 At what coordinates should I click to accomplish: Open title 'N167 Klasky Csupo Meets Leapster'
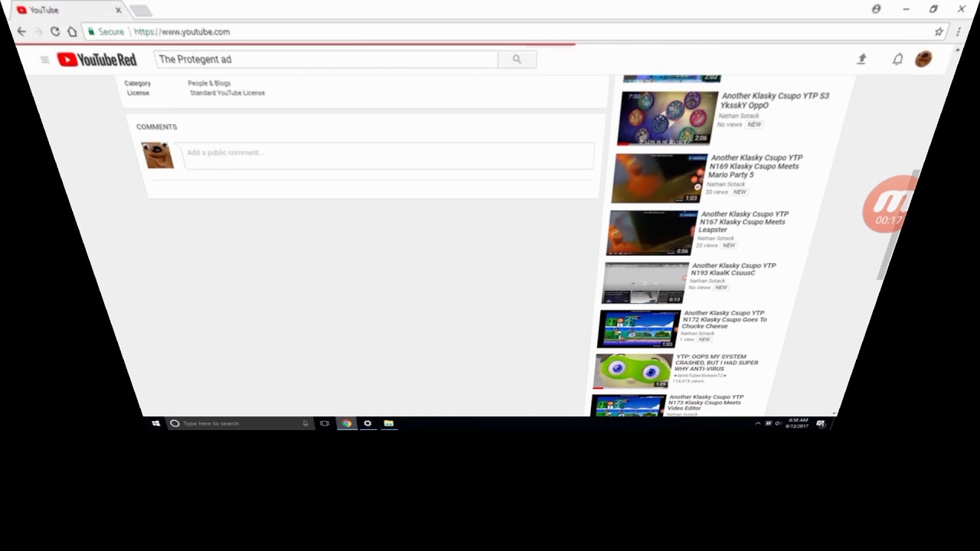743,222
